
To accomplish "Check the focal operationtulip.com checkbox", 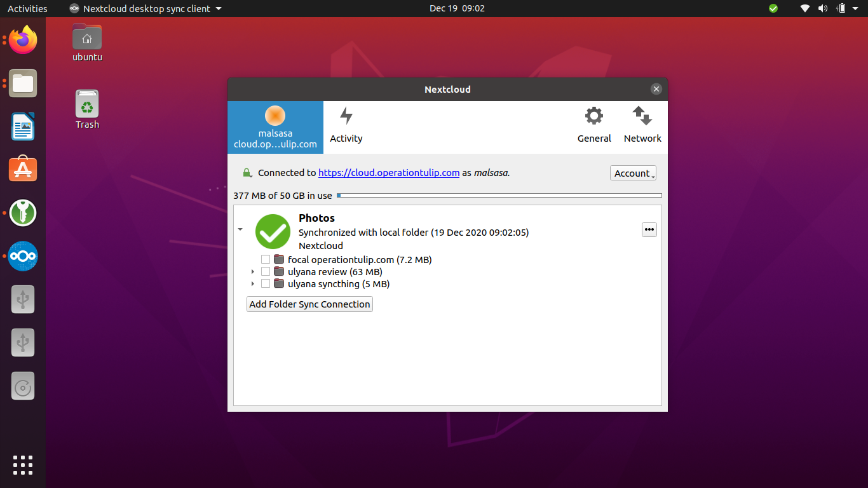I will coord(266,259).
